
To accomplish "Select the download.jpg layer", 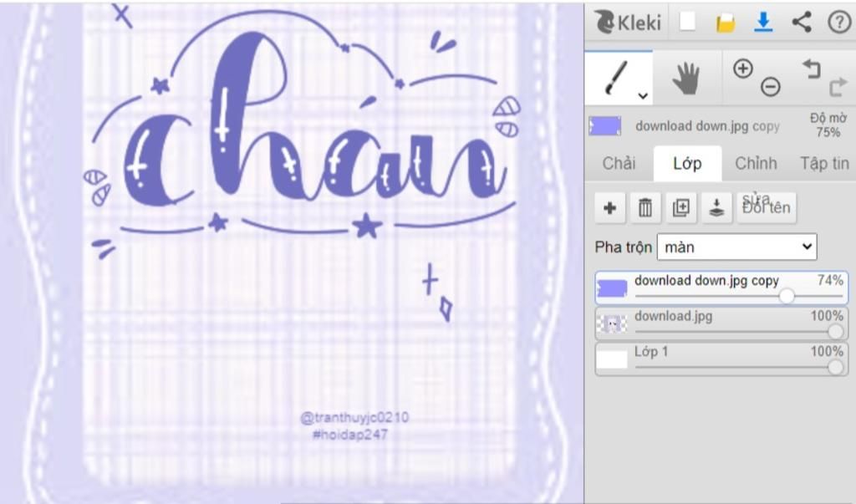I will [721, 323].
